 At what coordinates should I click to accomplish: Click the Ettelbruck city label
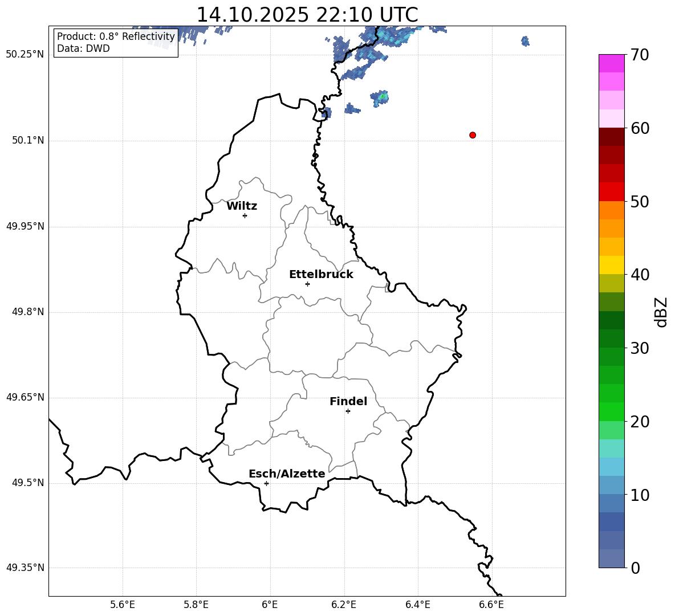pos(321,274)
